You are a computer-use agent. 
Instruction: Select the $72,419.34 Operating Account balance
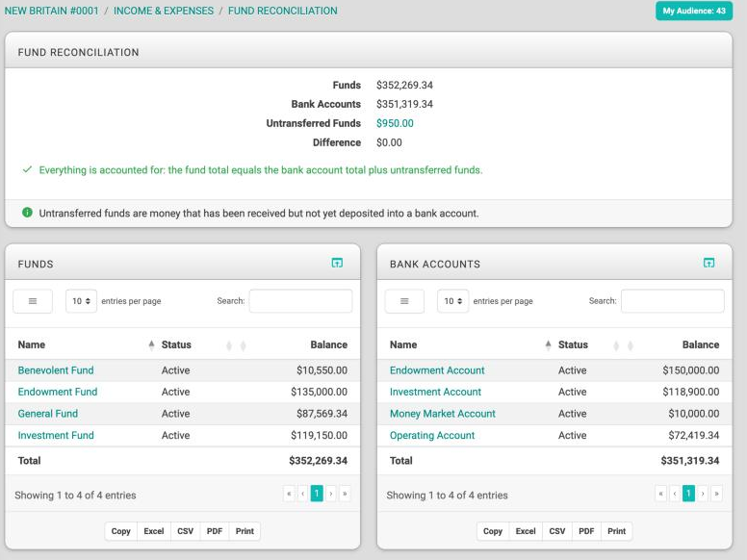coord(694,435)
